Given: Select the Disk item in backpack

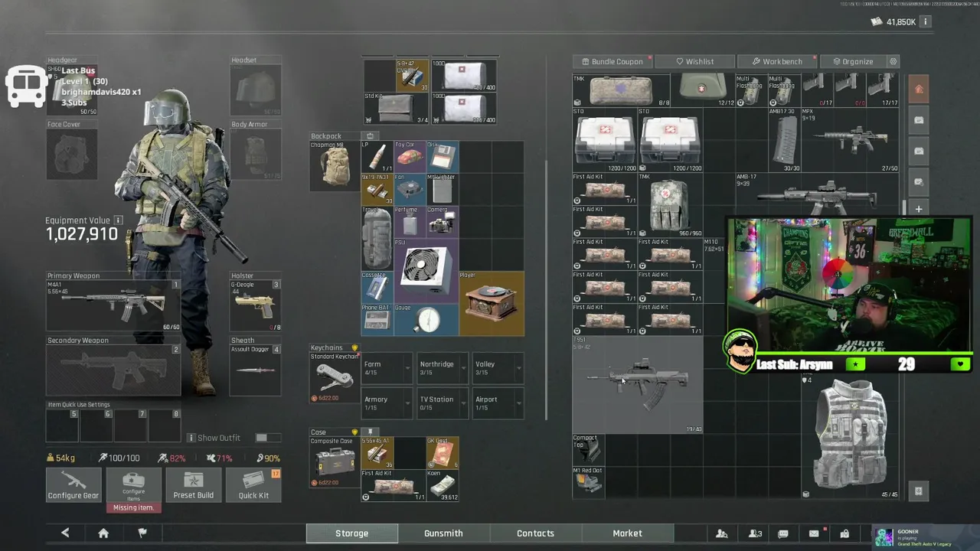Looking at the screenshot, I should pyautogui.click(x=443, y=157).
